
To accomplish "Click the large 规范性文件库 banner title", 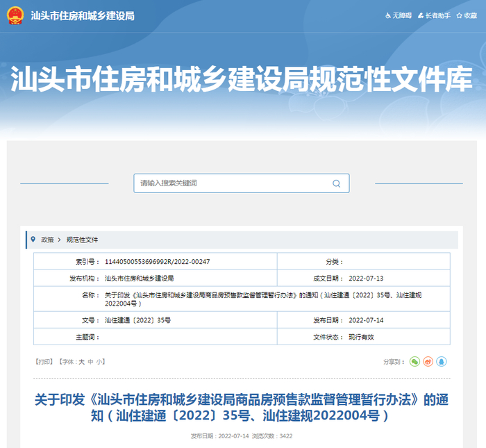I will click(242, 79).
